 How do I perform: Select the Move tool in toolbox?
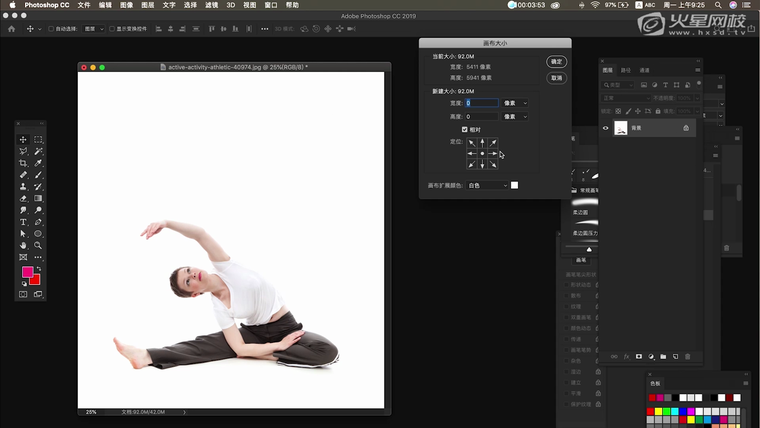(23, 140)
